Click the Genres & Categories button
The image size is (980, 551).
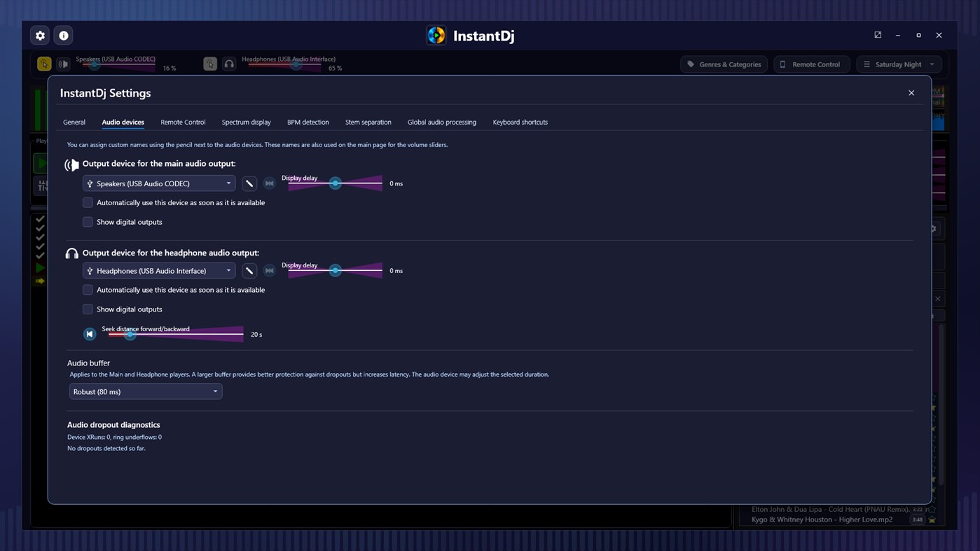[724, 64]
